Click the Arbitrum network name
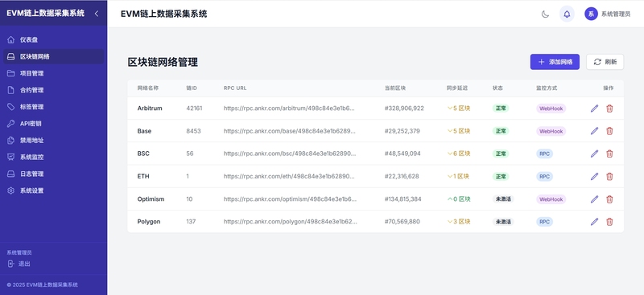The image size is (644, 295). pos(150,109)
